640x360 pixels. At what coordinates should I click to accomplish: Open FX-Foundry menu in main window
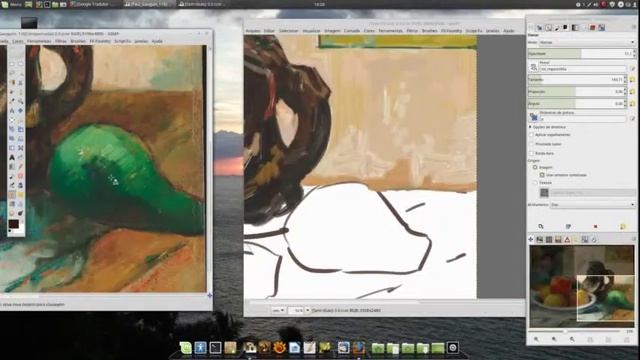[451, 31]
